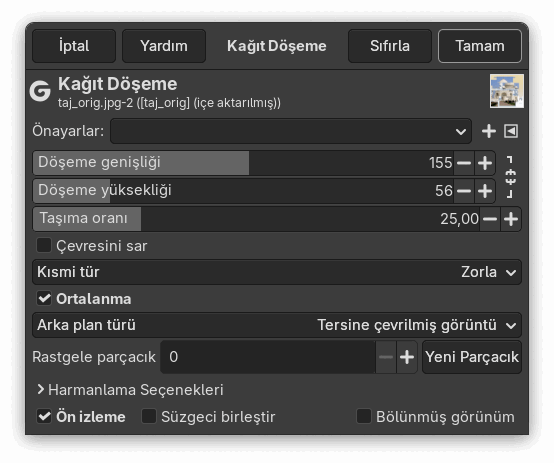Viewport: 554px width, 463px height.
Task: Increase Döşeme yüksekliği with plus
Action: (485, 191)
